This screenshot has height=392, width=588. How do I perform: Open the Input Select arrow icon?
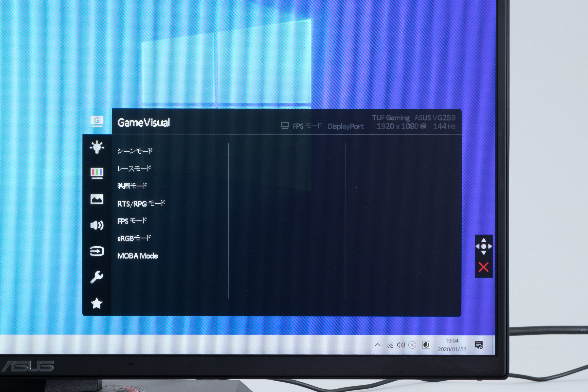pyautogui.click(x=97, y=251)
